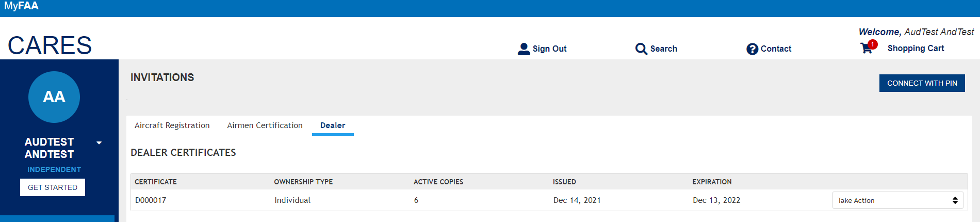Click the Shopping Cart link
This screenshot has height=222, width=980.
[x=916, y=48]
